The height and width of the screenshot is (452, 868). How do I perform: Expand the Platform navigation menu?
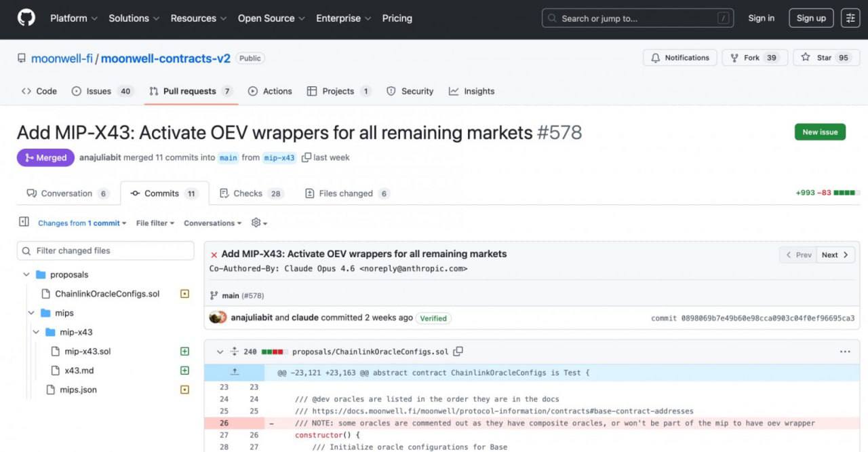[x=73, y=18]
